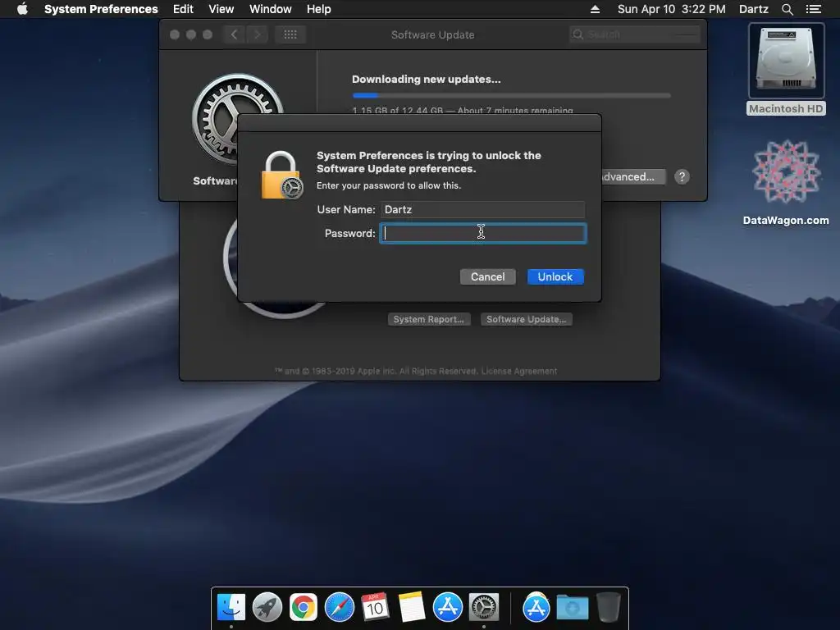Open the App Store icon right of Dock divider
This screenshot has height=630, width=840.
pyautogui.click(x=536, y=608)
